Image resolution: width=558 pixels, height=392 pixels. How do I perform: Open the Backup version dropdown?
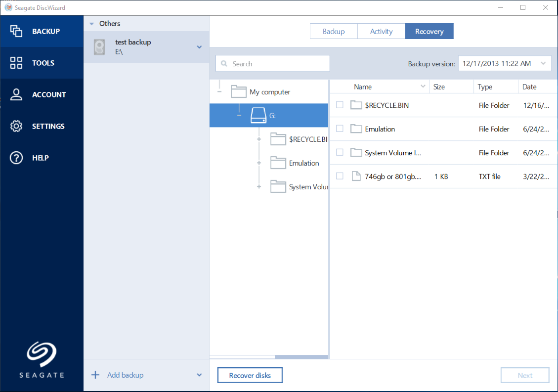point(505,63)
